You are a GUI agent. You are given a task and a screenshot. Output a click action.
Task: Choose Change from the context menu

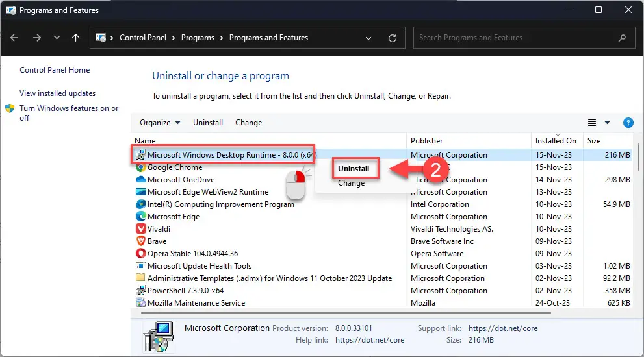point(351,183)
